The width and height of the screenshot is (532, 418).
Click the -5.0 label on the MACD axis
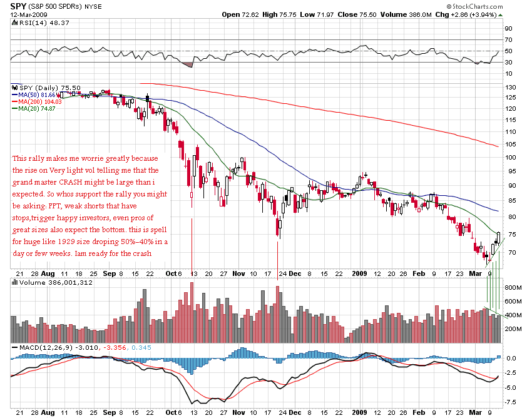[510, 387]
